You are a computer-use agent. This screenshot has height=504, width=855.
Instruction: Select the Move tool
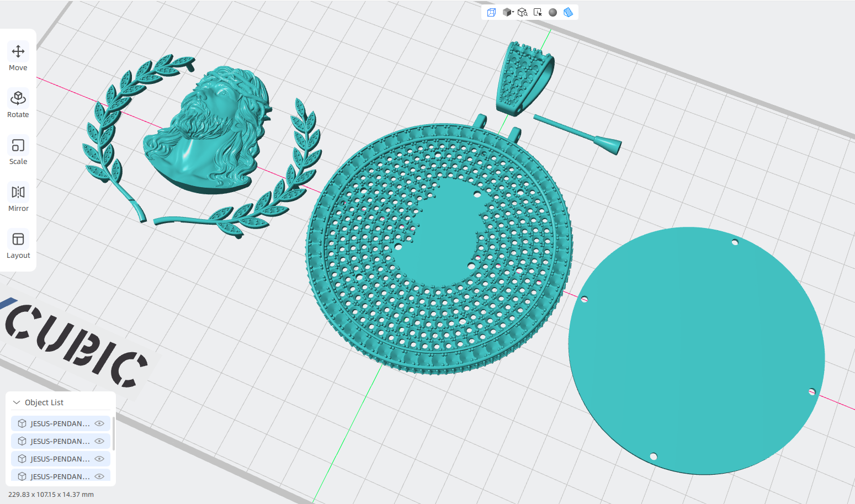pyautogui.click(x=18, y=57)
